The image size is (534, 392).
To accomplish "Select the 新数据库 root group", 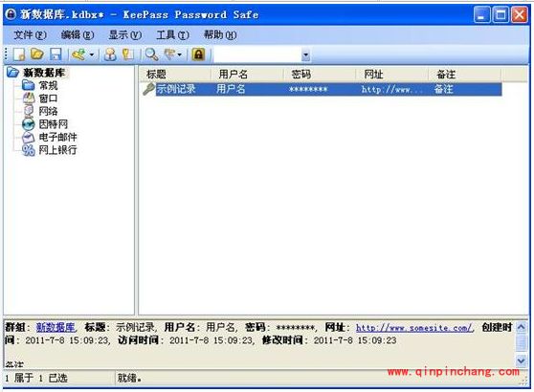I will [44, 73].
